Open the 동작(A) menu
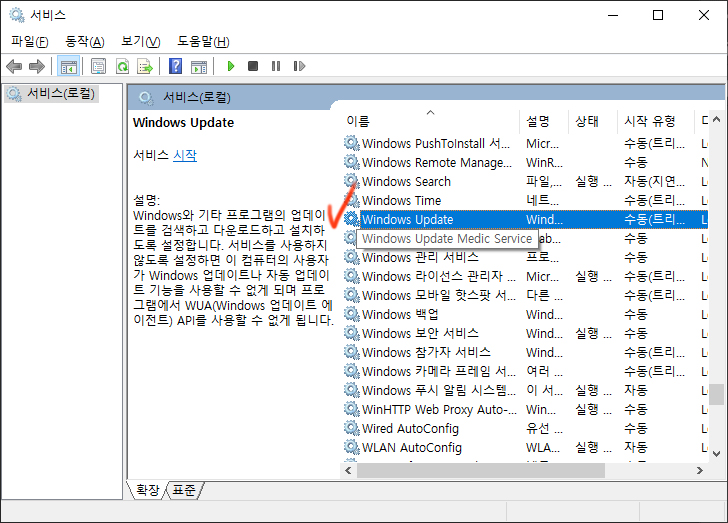 pyautogui.click(x=85, y=42)
